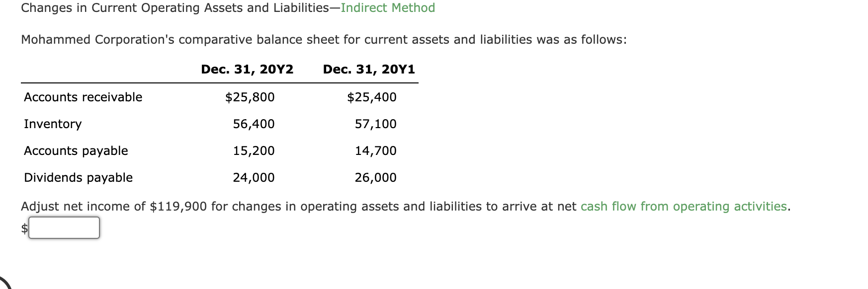This screenshot has width=868, height=289.
Task: Click the 24,000 dividends payable amount
Action: click(x=254, y=177)
